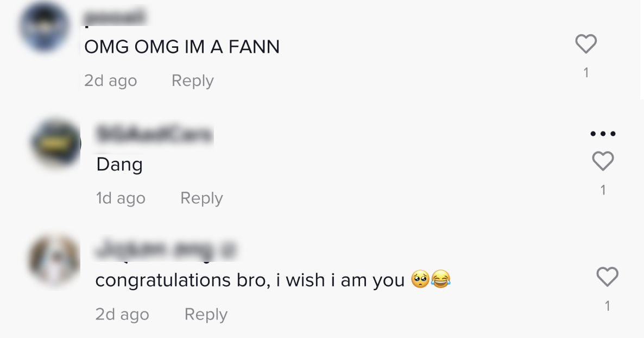Reply to the "OMG OMG IM A FANN" comment
Image resolution: width=644 pixels, height=338 pixels.
click(x=192, y=80)
